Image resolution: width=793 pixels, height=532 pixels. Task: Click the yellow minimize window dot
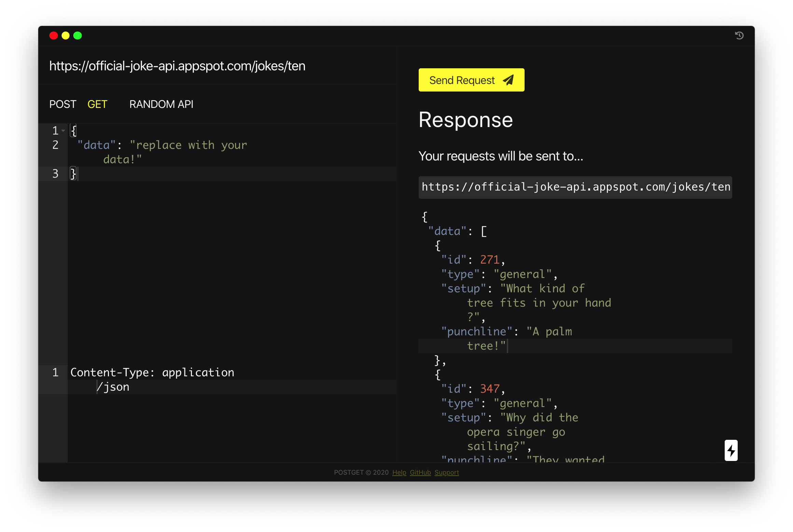[x=66, y=36]
